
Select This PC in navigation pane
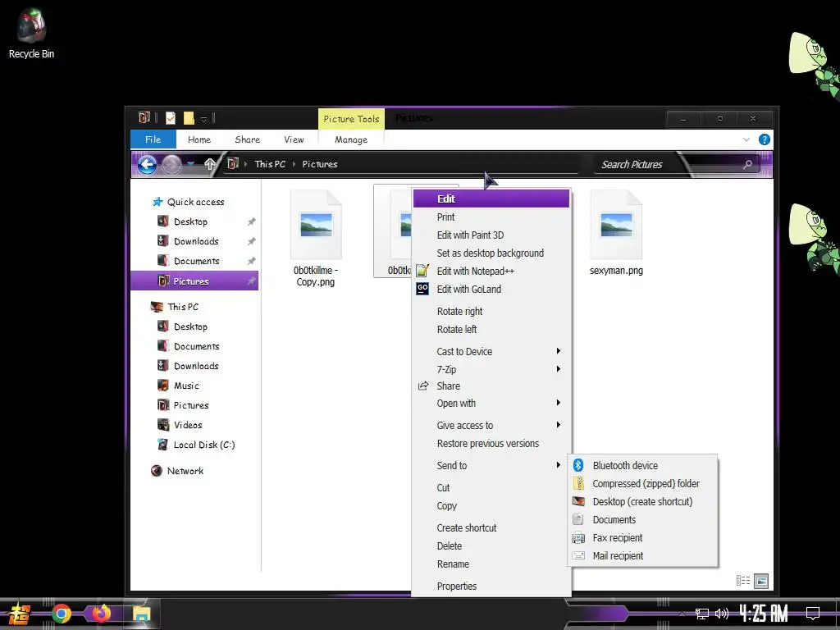[183, 307]
